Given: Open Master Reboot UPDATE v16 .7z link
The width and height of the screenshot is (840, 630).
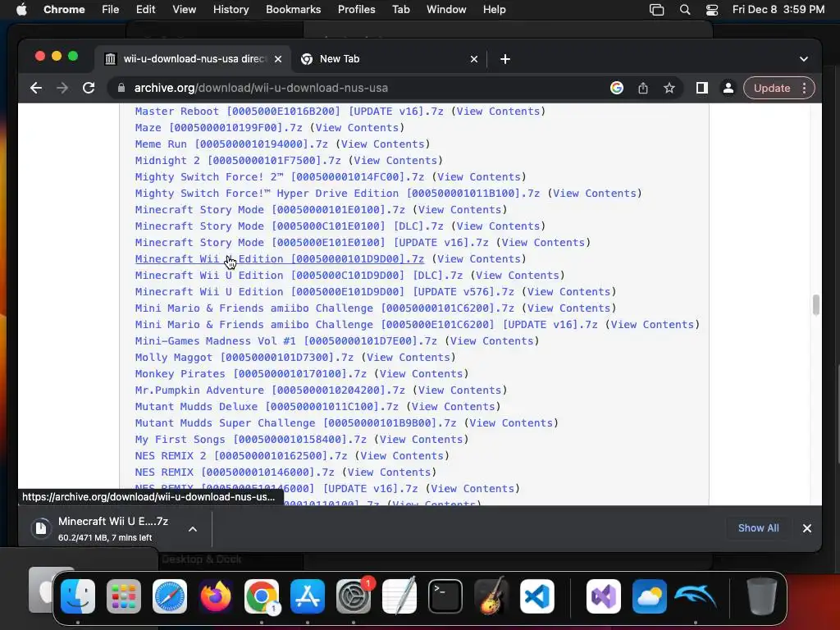Looking at the screenshot, I should [x=290, y=111].
